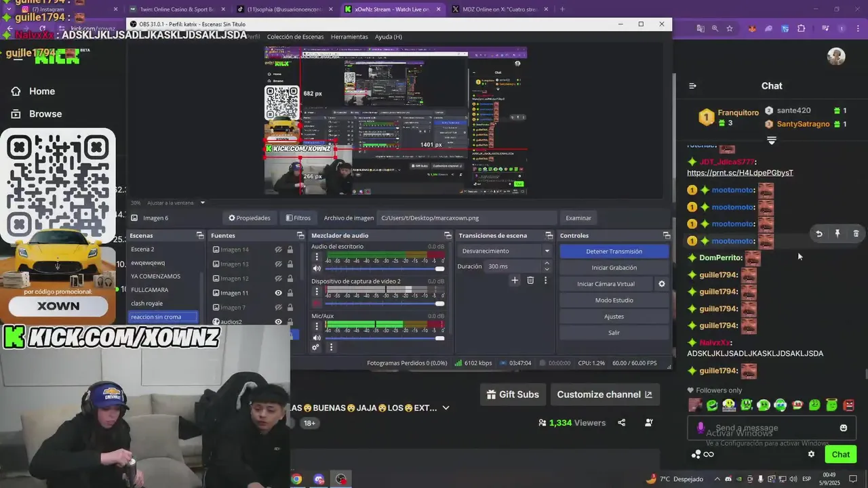The image size is (868, 488).
Task: Open Herramientas menu in OBS
Action: tap(349, 37)
